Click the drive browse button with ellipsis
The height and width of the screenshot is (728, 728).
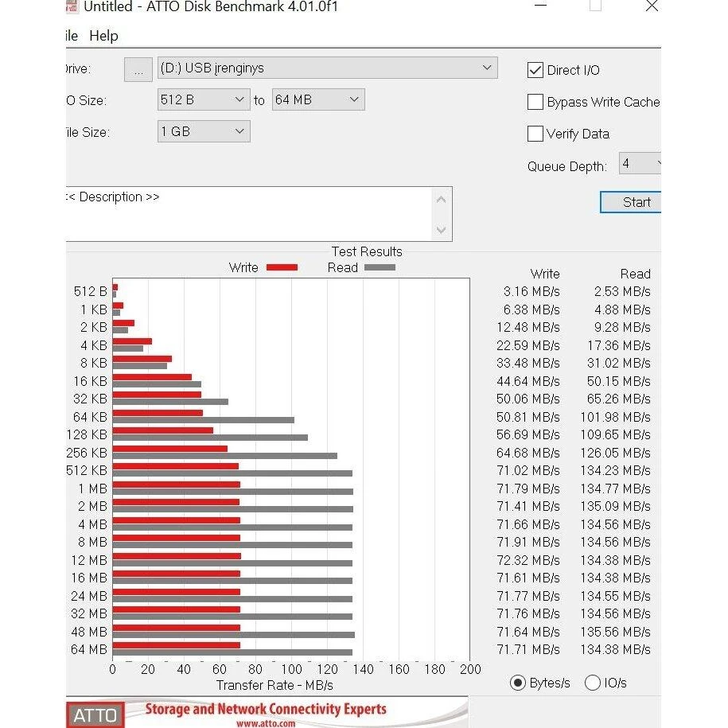[138, 70]
